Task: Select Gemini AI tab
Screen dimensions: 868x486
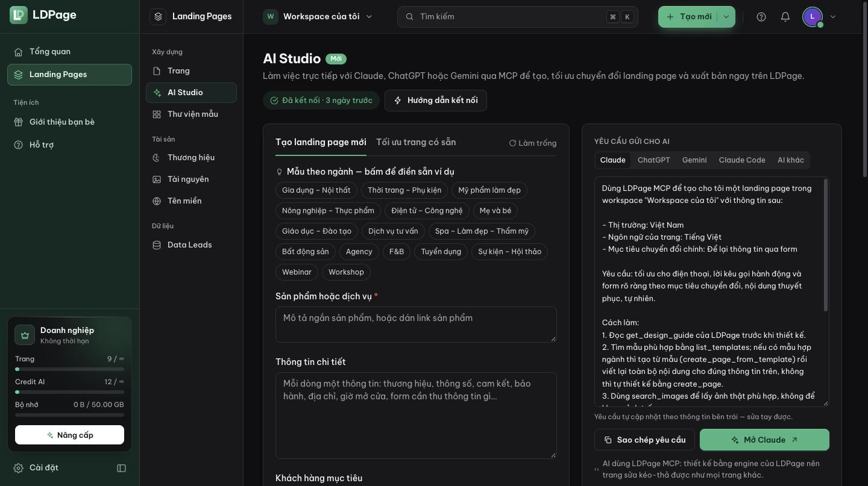Action: pyautogui.click(x=694, y=160)
